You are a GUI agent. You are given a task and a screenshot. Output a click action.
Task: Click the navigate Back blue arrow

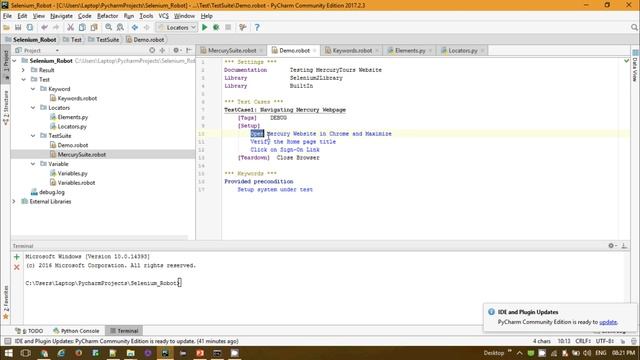click(x=134, y=27)
